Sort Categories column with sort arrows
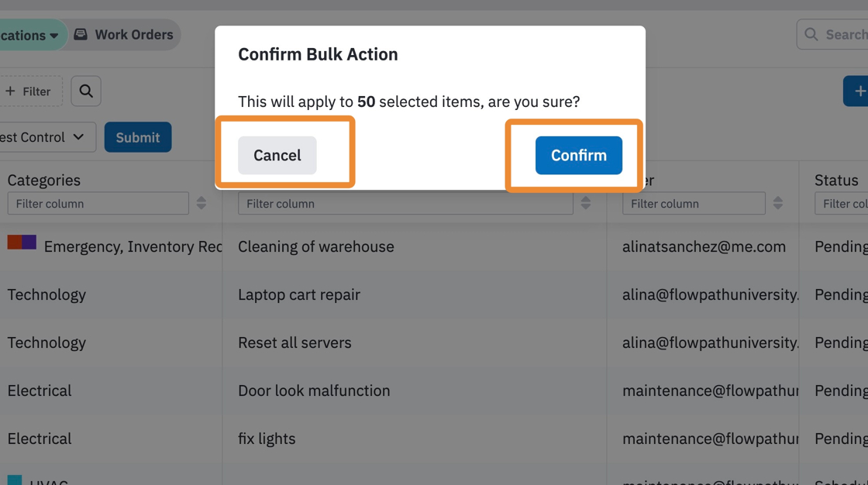Image resolution: width=868 pixels, height=485 pixels. 201,203
